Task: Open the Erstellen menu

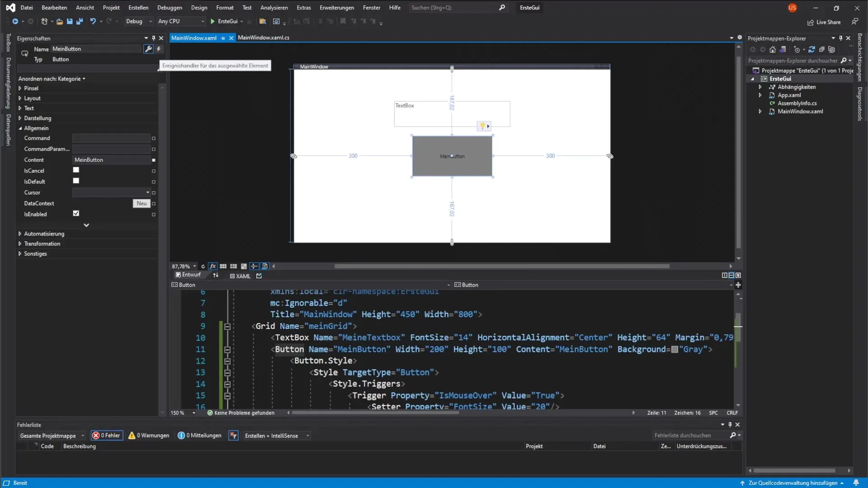Action: click(138, 8)
